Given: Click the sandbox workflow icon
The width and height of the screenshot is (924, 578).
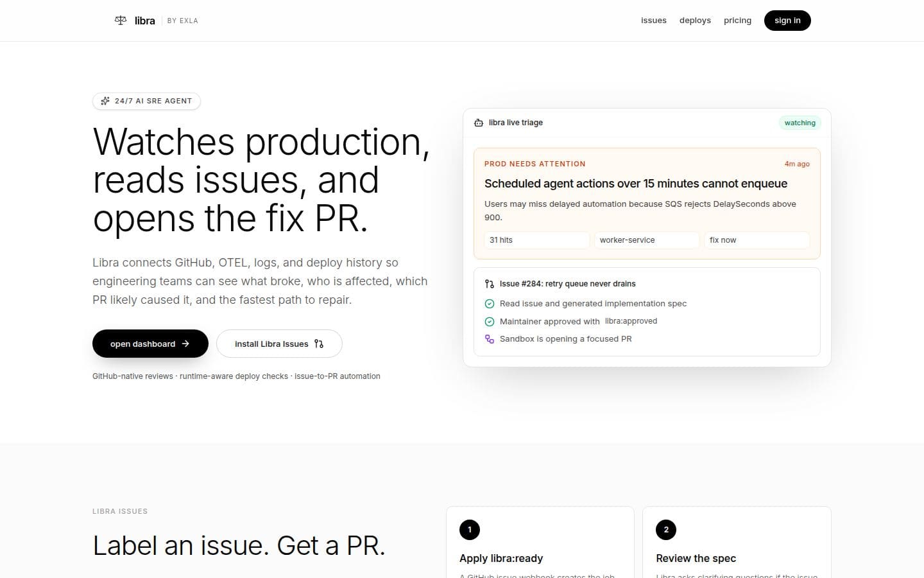Looking at the screenshot, I should coord(490,339).
